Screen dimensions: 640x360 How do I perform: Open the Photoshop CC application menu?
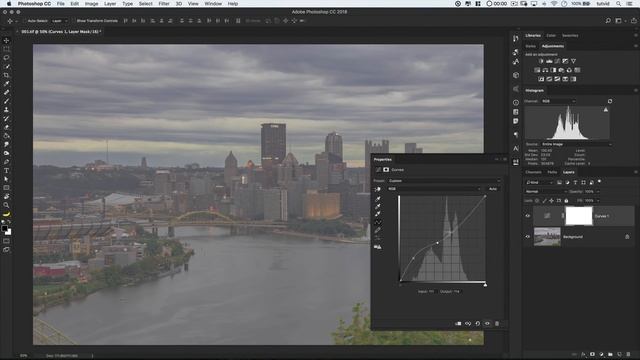coord(34,4)
